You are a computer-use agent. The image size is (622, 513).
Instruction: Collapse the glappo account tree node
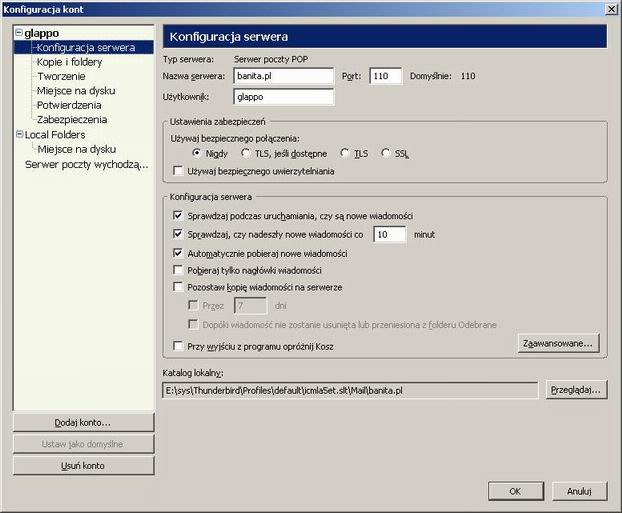[17, 33]
